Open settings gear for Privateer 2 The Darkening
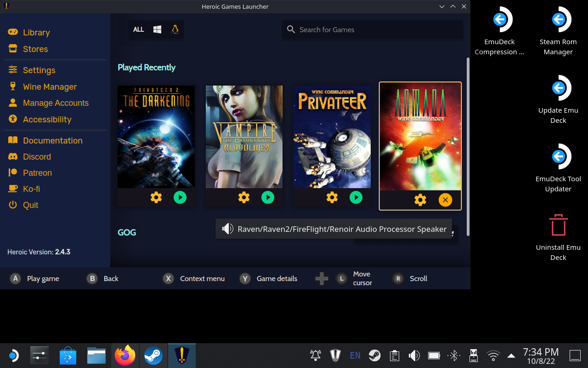 [156, 198]
